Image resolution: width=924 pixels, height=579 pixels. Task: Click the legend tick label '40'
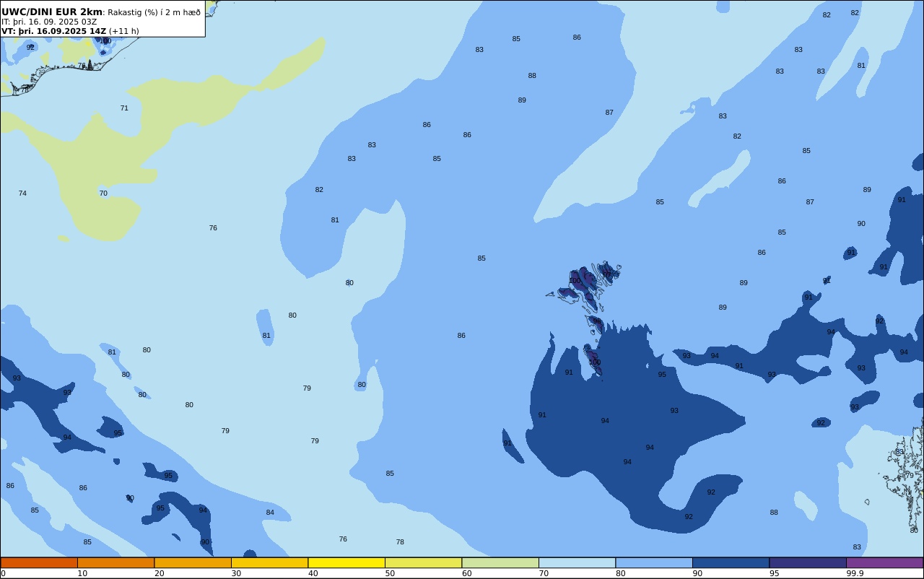(313, 573)
